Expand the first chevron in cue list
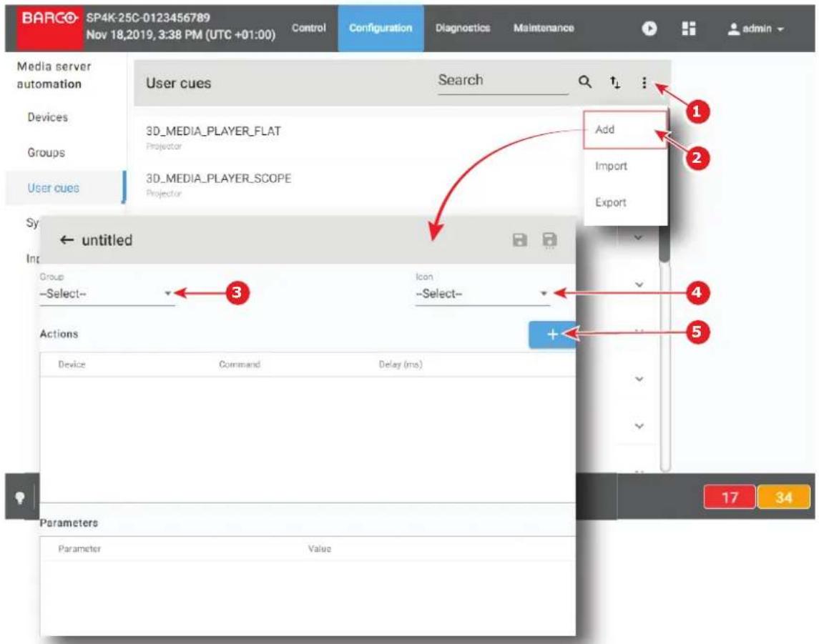This screenshot has height=644, width=819. coord(639,237)
